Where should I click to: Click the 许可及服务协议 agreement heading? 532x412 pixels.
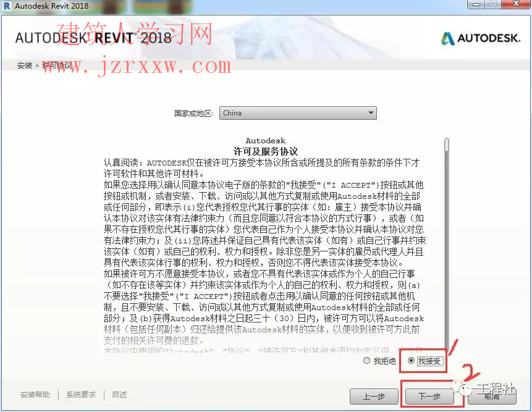266,151
